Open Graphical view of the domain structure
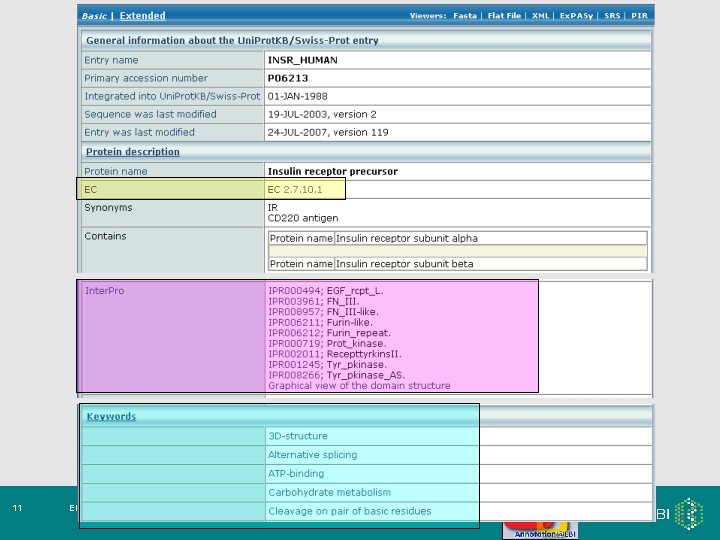The width and height of the screenshot is (720, 540). 359,386
